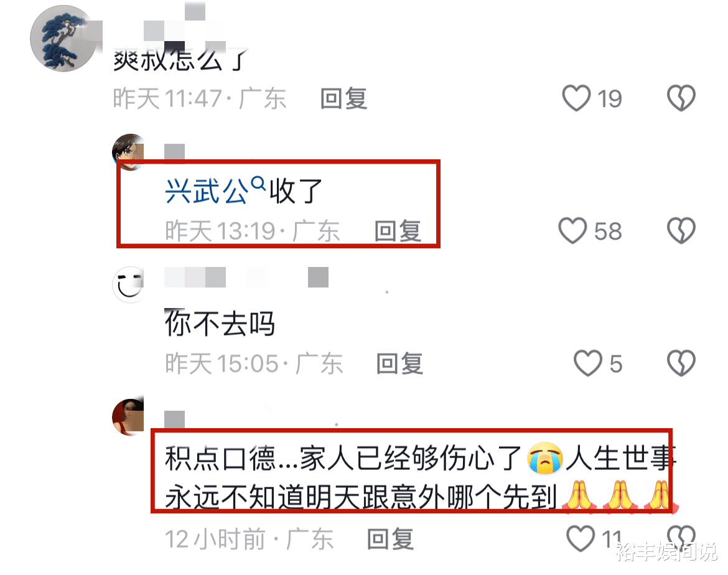Dislike the 你不去吗 comment

(681, 363)
